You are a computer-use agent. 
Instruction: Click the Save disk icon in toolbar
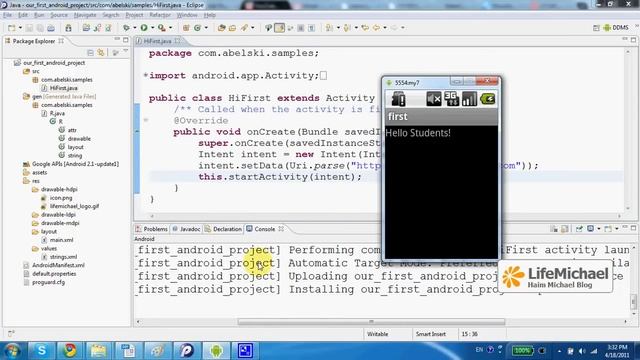29,28
